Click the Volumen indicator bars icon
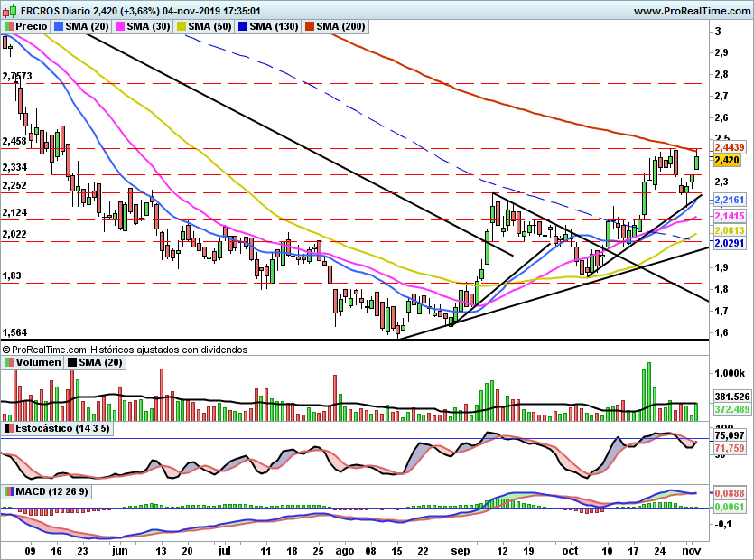This screenshot has height=560, width=754. (8, 362)
